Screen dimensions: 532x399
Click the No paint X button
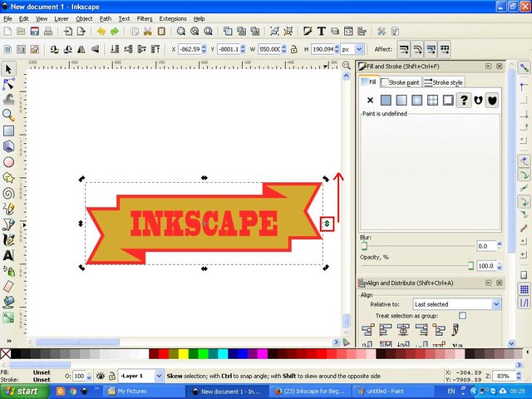(x=370, y=100)
